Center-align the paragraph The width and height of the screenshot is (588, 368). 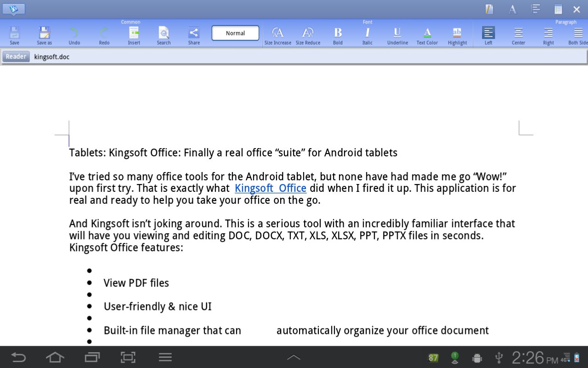click(x=518, y=35)
